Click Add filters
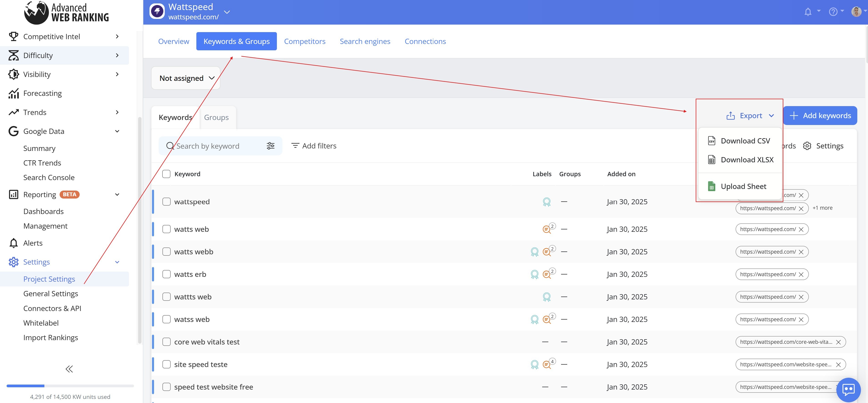Viewport: 868px width, 403px height. (314, 146)
